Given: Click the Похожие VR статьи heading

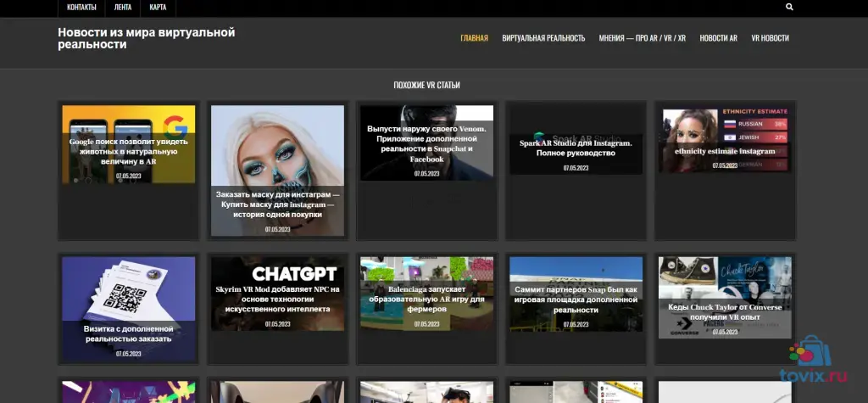Looking at the screenshot, I should click(x=427, y=86).
